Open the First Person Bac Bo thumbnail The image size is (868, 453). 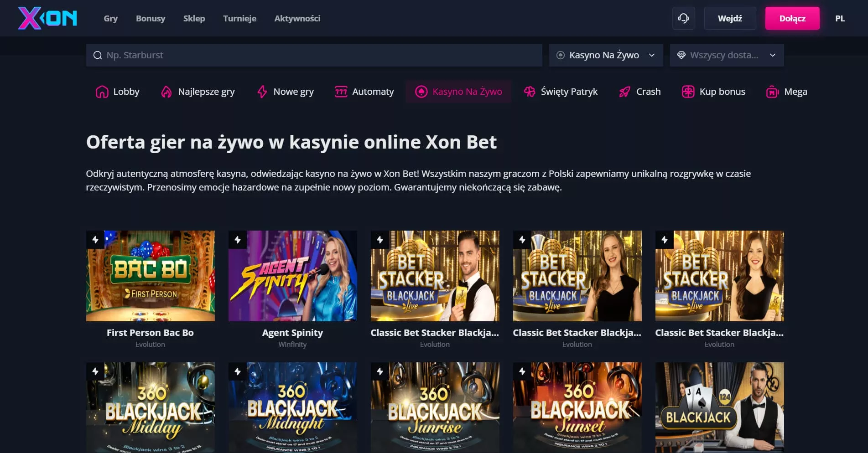[x=150, y=276]
